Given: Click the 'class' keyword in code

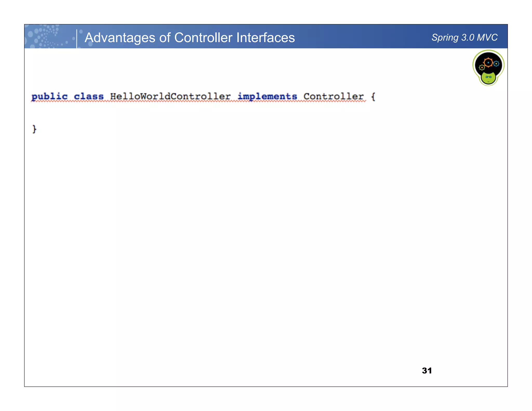Looking at the screenshot, I should (89, 97).
